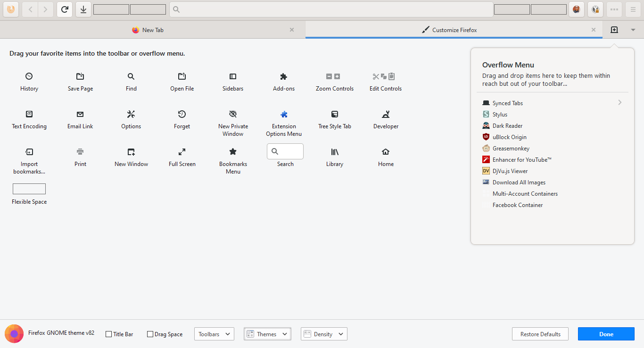
Task: Select the Open File icon
Action: pyautogui.click(x=182, y=76)
